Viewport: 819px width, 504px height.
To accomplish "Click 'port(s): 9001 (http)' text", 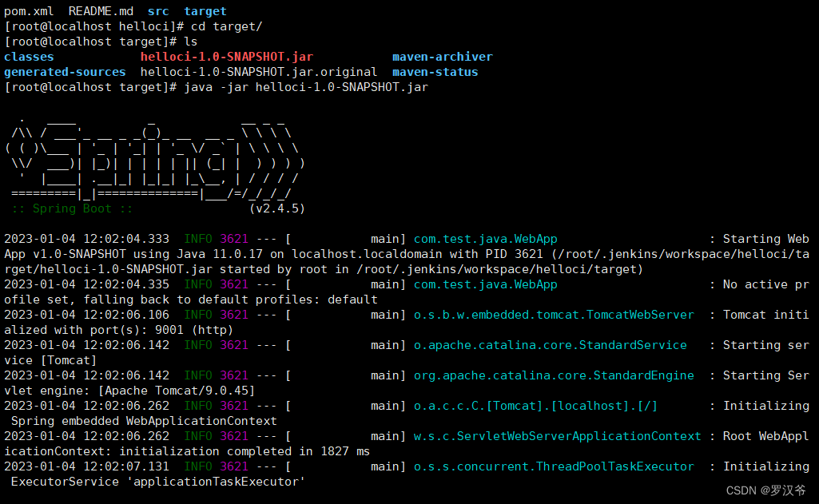I will pos(162,330).
